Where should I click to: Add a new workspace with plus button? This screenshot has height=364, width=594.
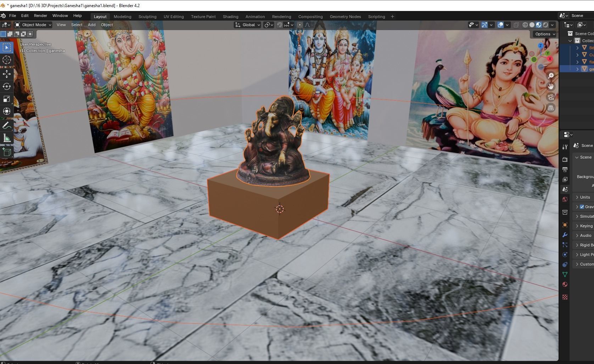392,17
